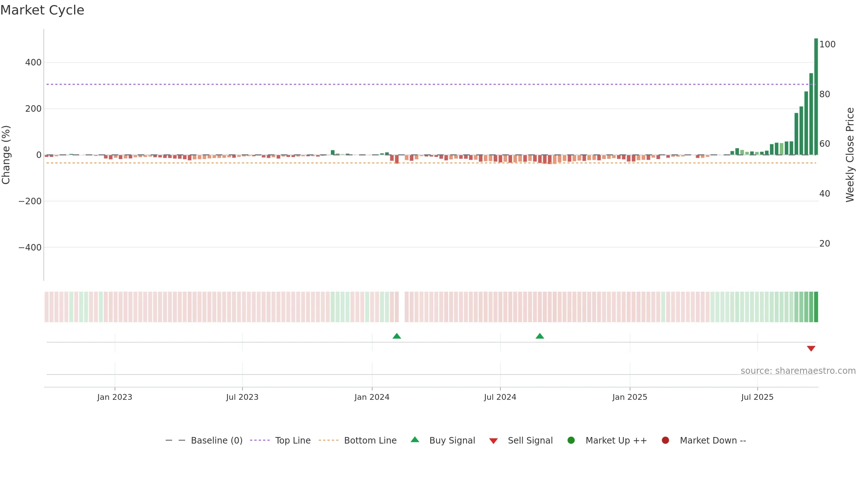868x488 pixels.
Task: Toggle the Top Line legend entry
Action: pos(280,440)
